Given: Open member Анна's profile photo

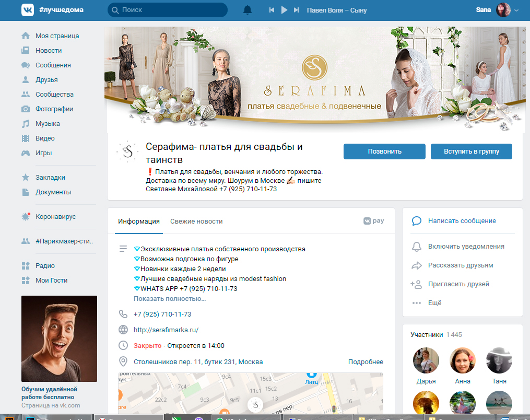Looking at the screenshot, I should 463,360.
